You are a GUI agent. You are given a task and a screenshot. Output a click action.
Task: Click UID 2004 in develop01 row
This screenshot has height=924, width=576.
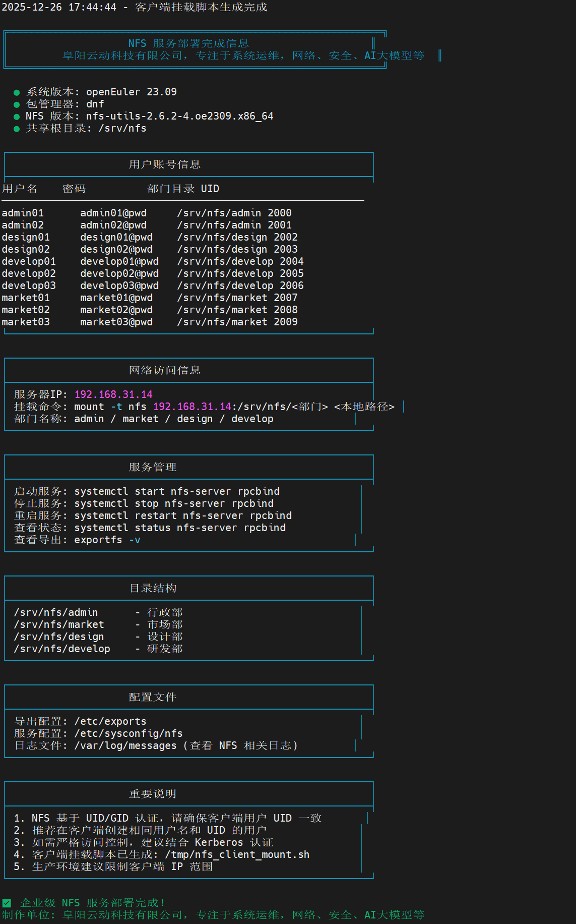pos(292,261)
